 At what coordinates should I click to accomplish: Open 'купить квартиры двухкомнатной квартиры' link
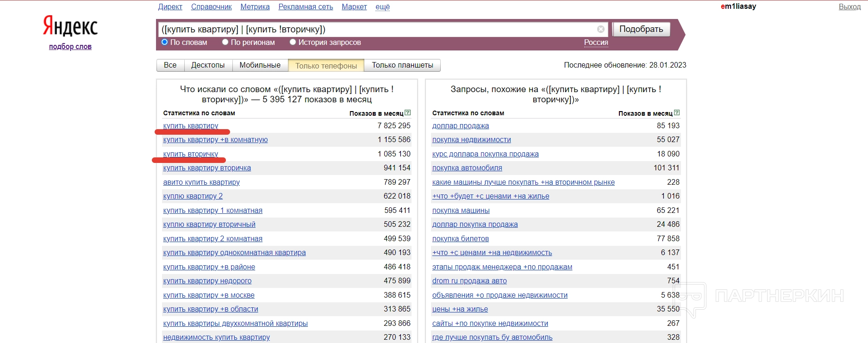[x=236, y=323]
